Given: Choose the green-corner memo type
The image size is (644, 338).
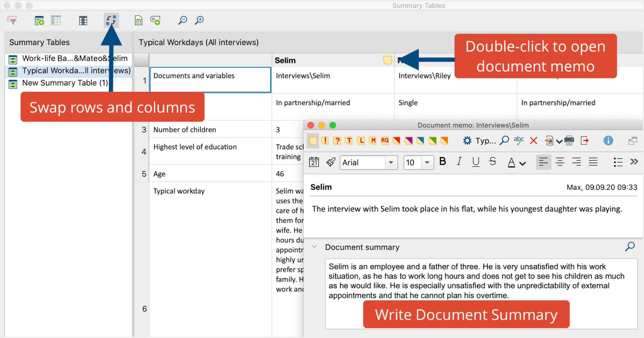Looking at the screenshot, I should [433, 141].
